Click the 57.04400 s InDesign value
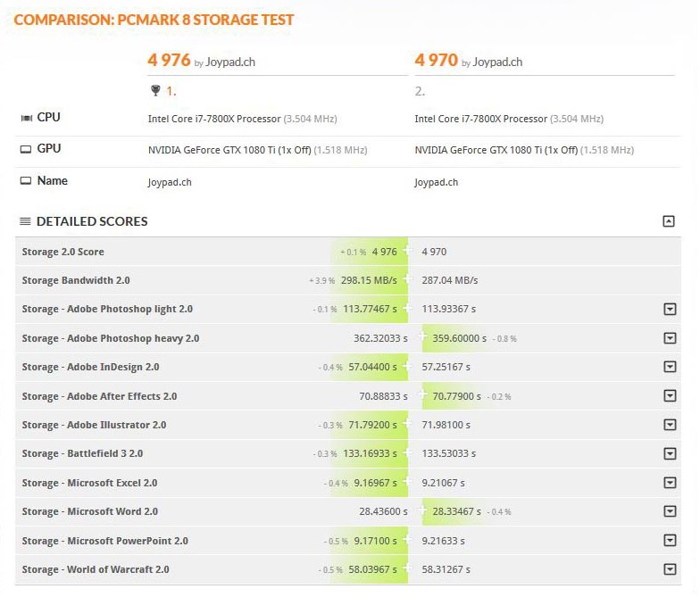Image resolution: width=700 pixels, height=597 pixels. click(373, 367)
